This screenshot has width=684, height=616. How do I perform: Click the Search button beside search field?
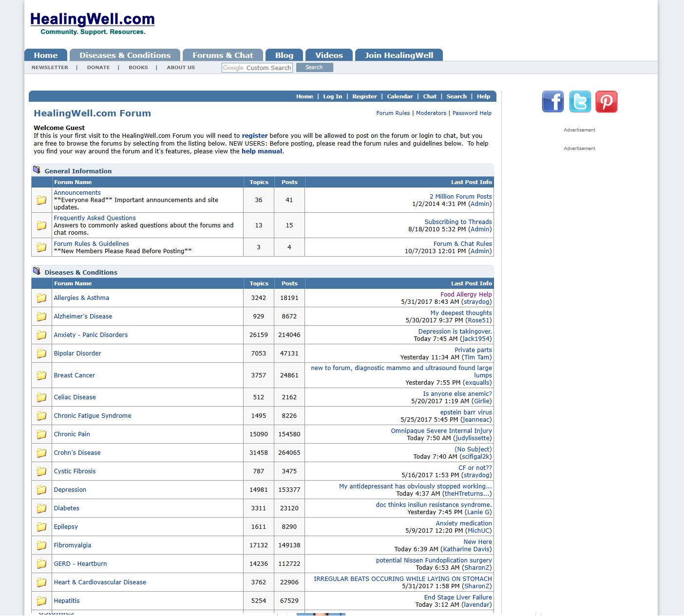click(x=314, y=67)
